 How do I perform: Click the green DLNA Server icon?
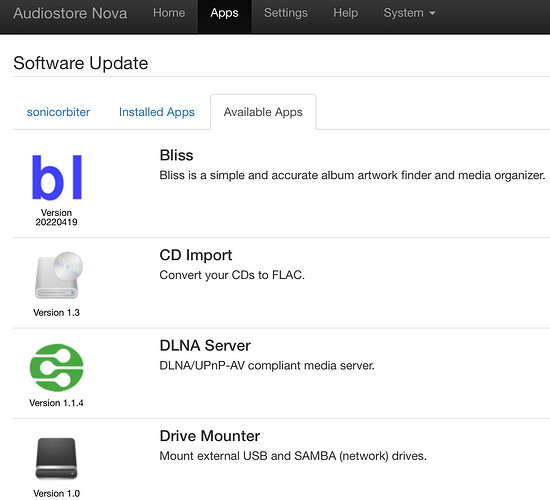click(56, 367)
